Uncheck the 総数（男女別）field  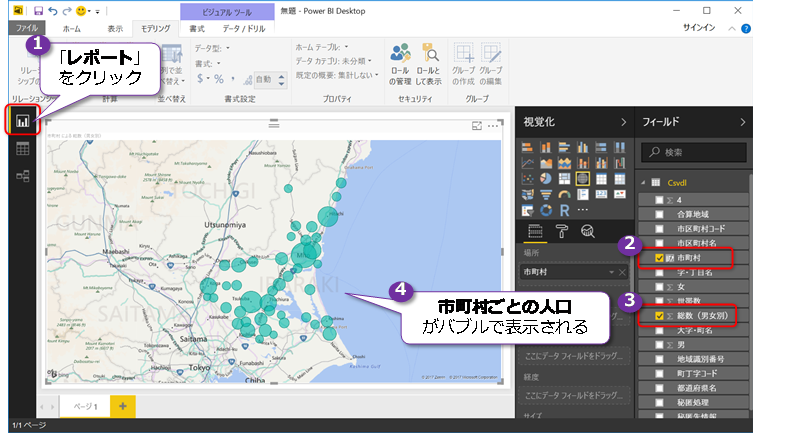[x=659, y=316]
